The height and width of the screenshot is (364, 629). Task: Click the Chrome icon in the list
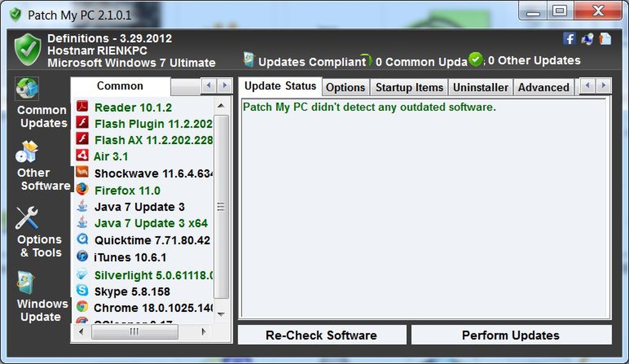coord(82,307)
